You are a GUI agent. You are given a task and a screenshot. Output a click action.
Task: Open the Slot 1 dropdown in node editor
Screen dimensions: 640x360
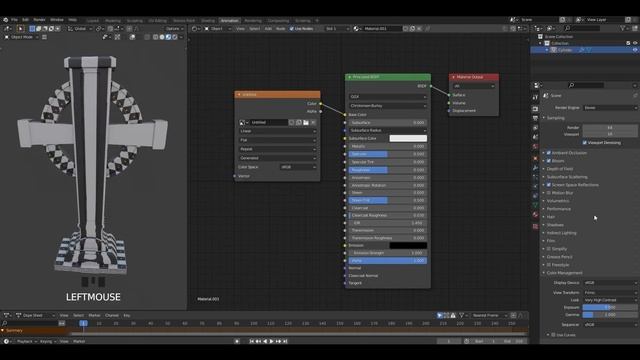tap(337, 29)
